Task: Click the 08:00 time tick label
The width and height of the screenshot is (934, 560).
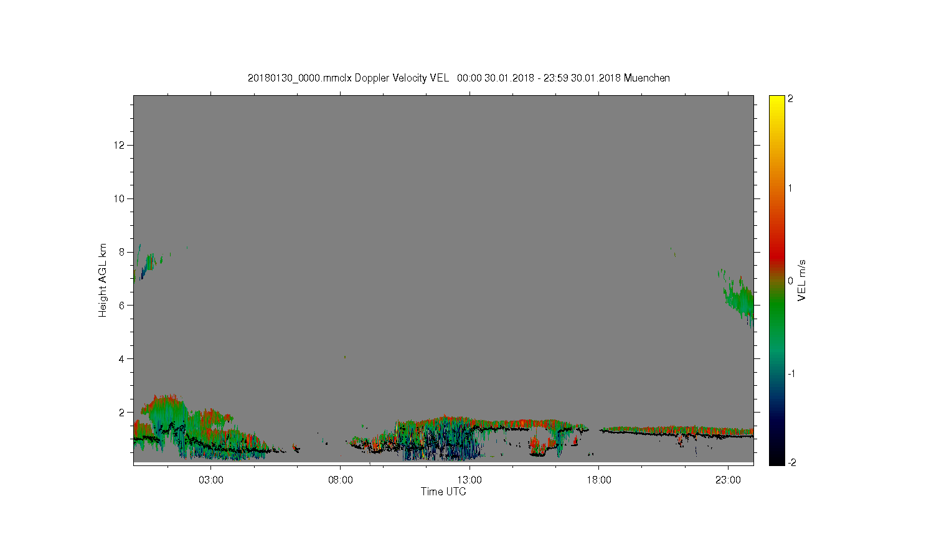Action: tap(341, 480)
